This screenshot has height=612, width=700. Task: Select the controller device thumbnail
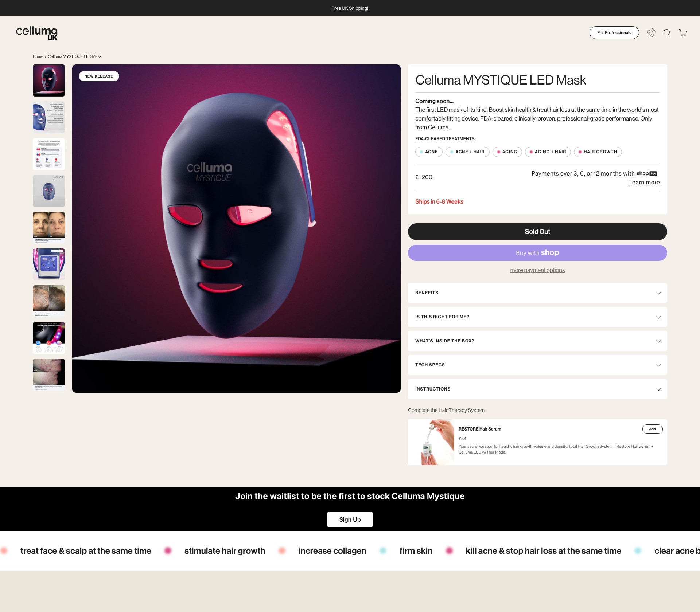[49, 264]
